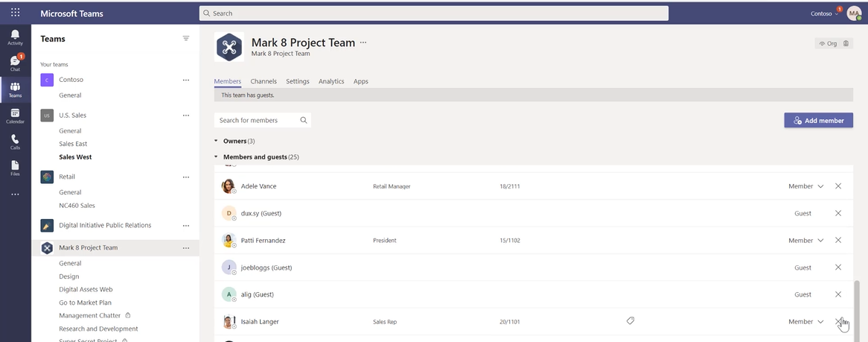Open the NC460 Sales channel

[x=77, y=205]
